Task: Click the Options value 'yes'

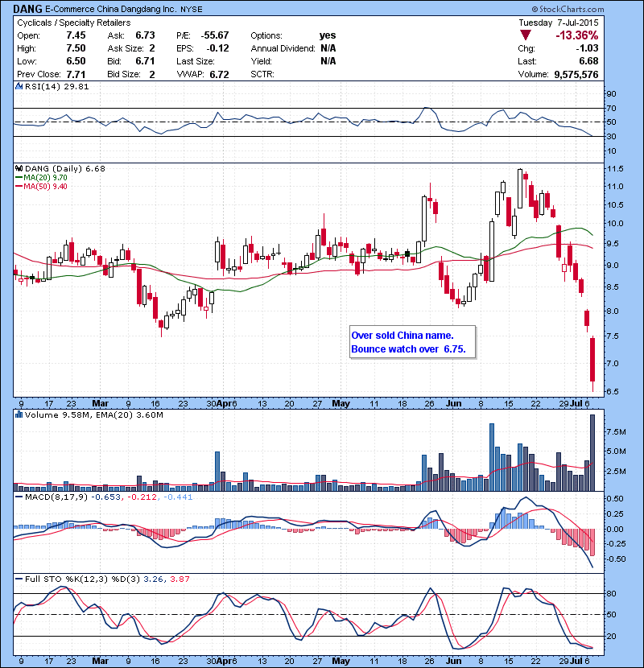Action: [x=328, y=35]
